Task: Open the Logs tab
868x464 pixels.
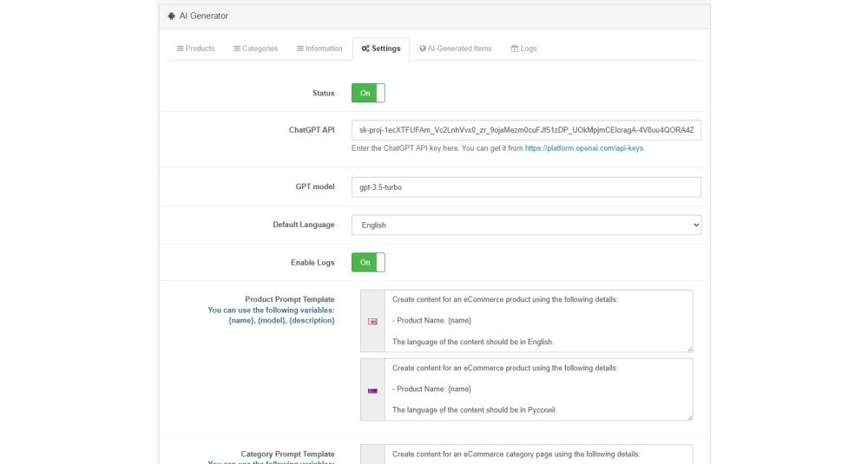Action: pyautogui.click(x=523, y=49)
